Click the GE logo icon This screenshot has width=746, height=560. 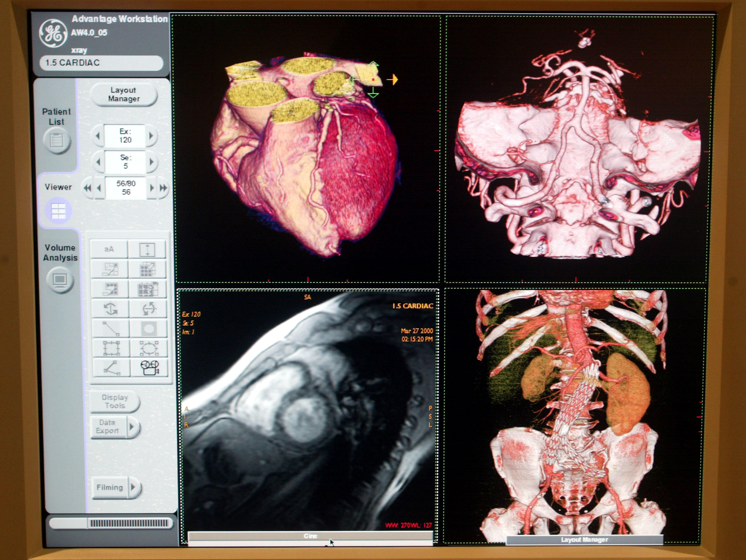click(53, 33)
